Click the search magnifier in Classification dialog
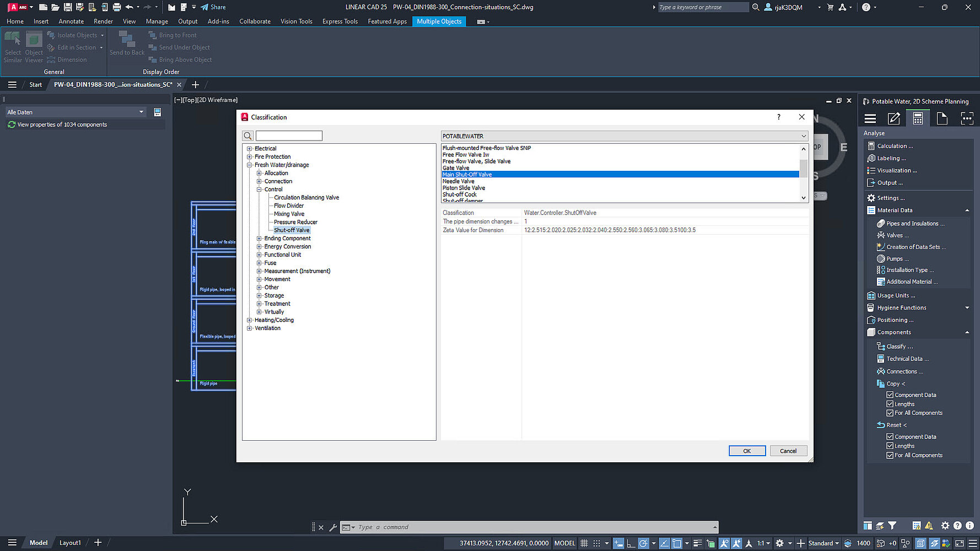The height and width of the screenshot is (551, 980). coord(248,136)
